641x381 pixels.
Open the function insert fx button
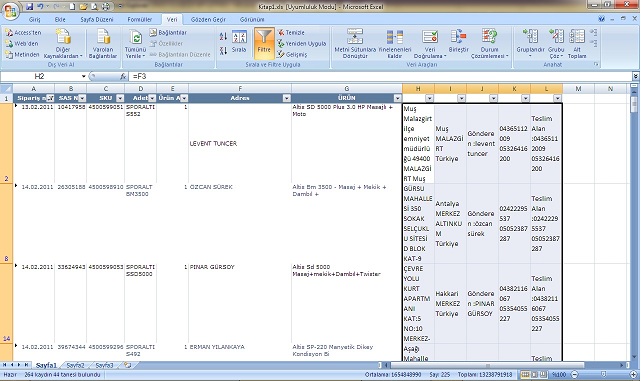(123, 76)
